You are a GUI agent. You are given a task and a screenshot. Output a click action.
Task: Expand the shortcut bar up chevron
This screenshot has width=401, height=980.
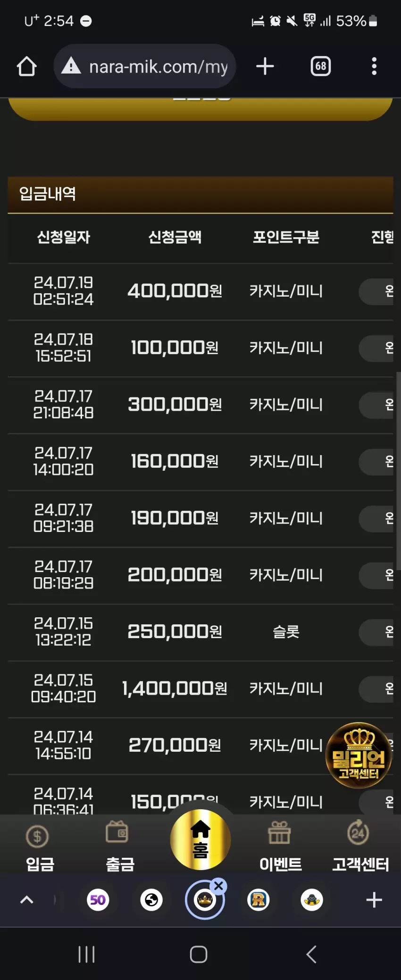(27, 900)
